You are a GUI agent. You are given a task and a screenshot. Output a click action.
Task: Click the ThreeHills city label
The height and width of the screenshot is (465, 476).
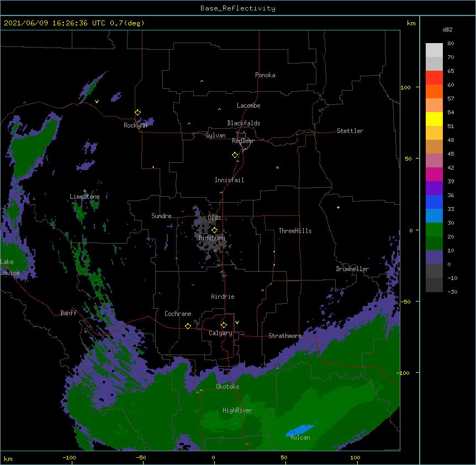coord(295,231)
